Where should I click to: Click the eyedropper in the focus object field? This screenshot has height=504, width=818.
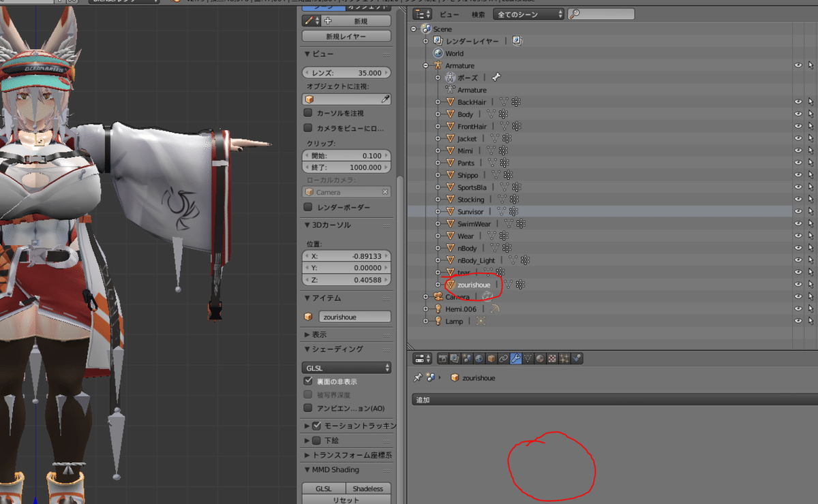pos(385,99)
